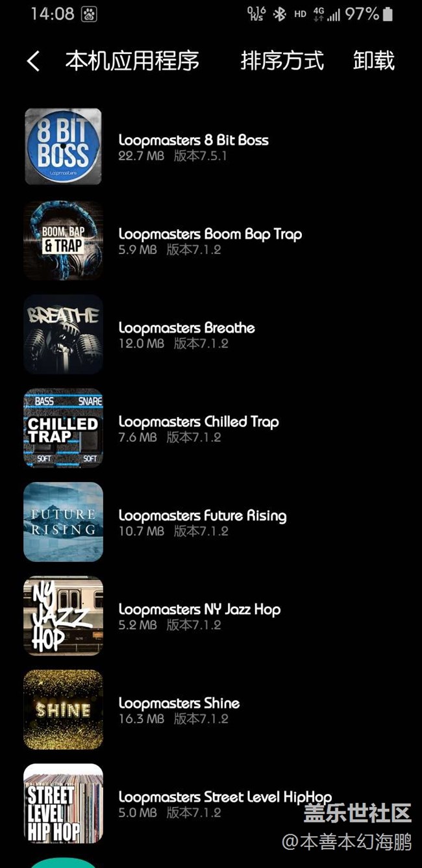Open the Shine gold glitter icon
This screenshot has width=422, height=868.
pyautogui.click(x=63, y=709)
